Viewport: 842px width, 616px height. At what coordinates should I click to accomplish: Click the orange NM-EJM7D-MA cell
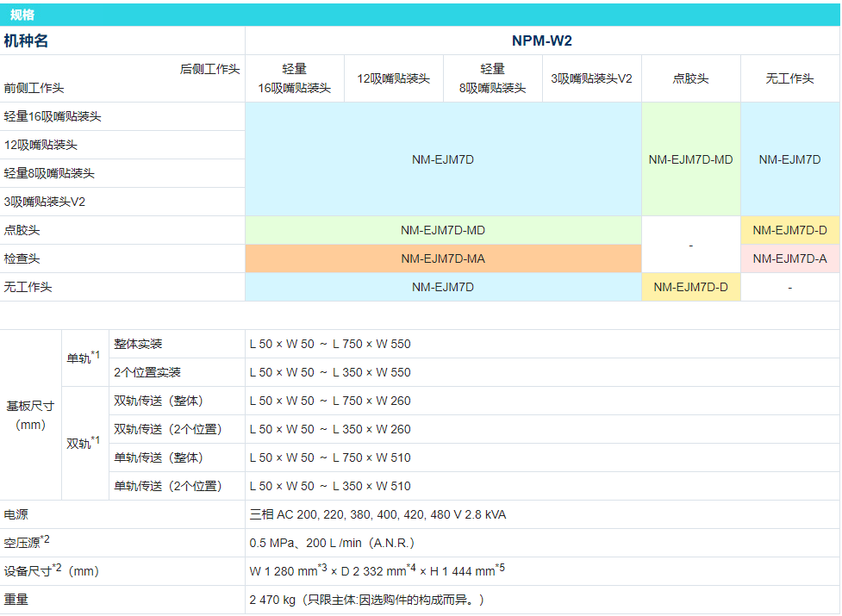(443, 258)
